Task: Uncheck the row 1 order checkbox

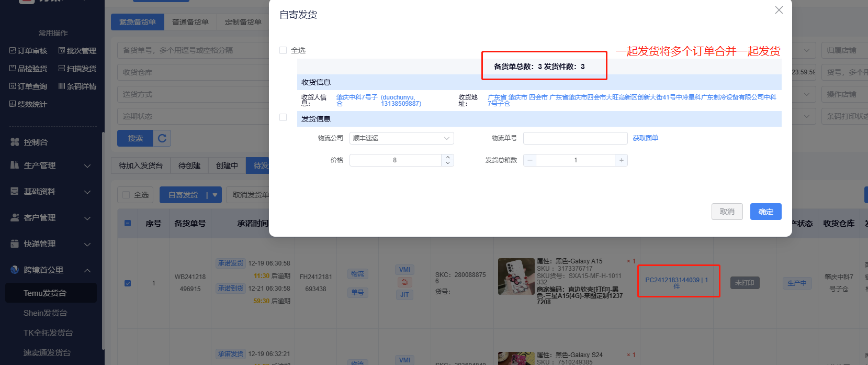Action: pyautogui.click(x=128, y=283)
